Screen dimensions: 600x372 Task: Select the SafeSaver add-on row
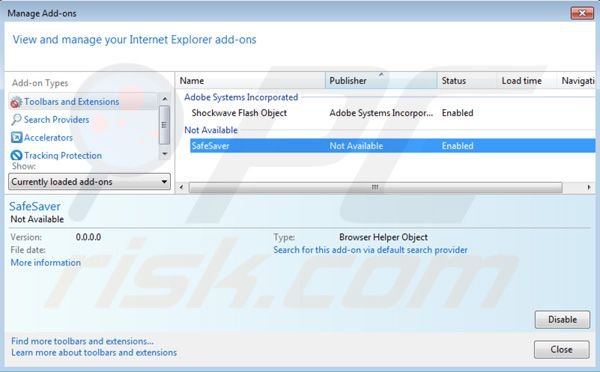tap(393, 146)
